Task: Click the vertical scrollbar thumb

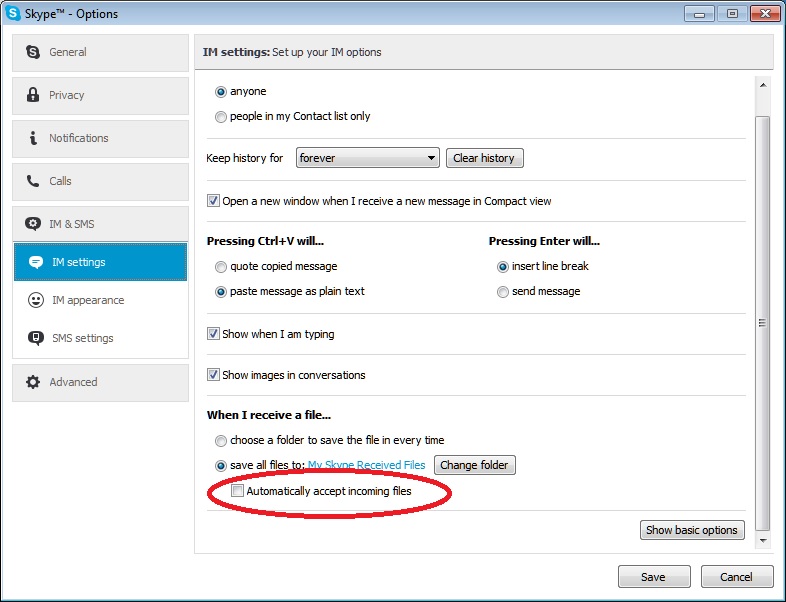Action: 762,323
